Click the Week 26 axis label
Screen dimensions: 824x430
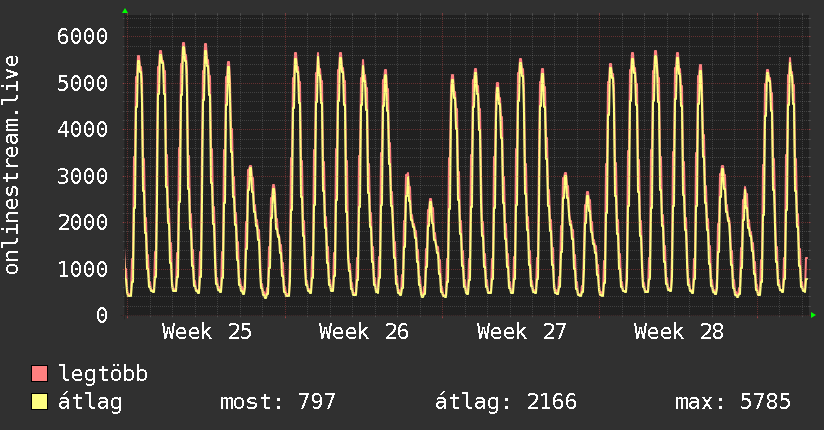point(364,332)
